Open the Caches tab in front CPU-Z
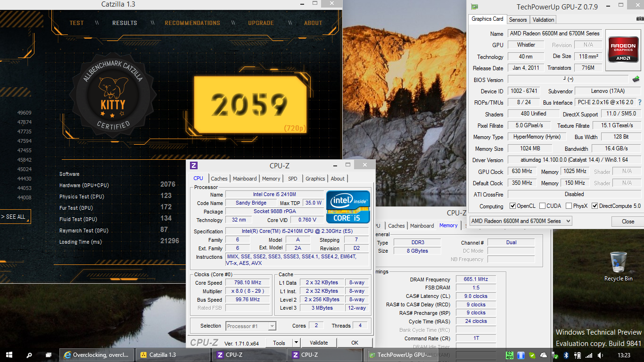 (x=219, y=179)
